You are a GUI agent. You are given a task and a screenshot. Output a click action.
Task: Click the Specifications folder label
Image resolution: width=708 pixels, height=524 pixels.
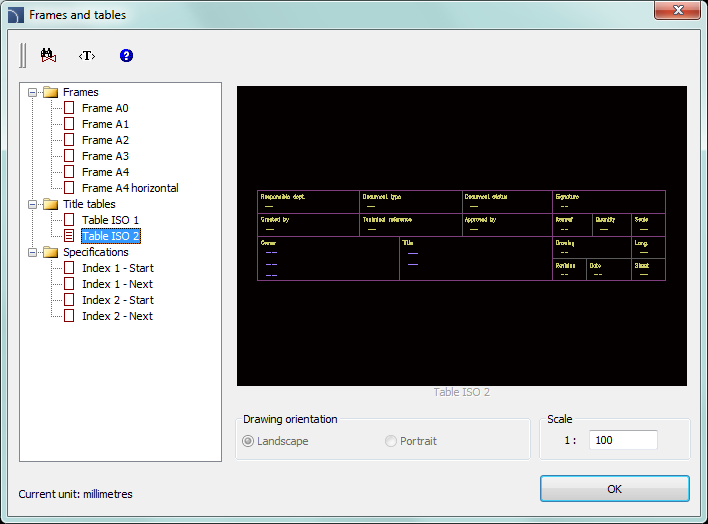(x=96, y=252)
